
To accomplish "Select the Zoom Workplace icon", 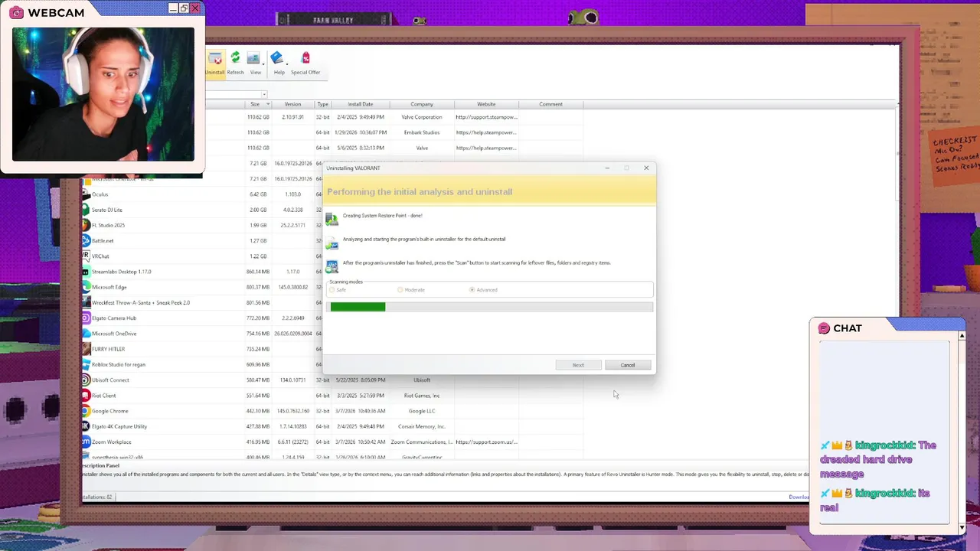I will pos(87,442).
